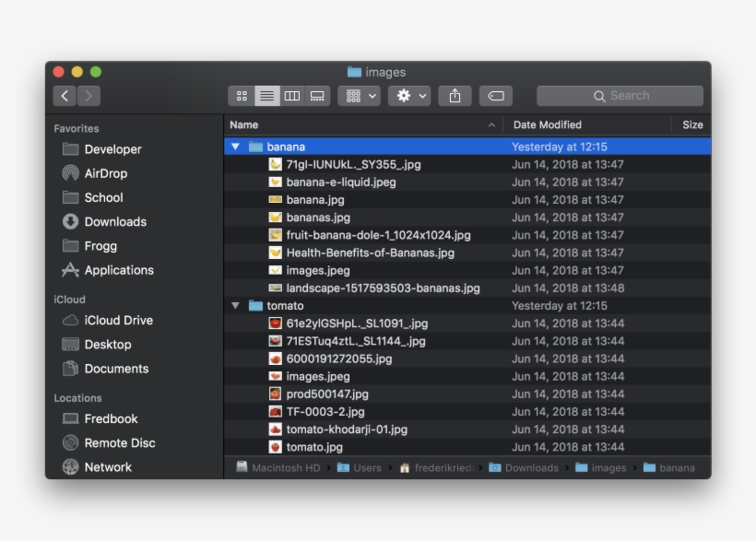The height and width of the screenshot is (541, 756).
Task: Switch to column view mode
Action: [x=292, y=95]
